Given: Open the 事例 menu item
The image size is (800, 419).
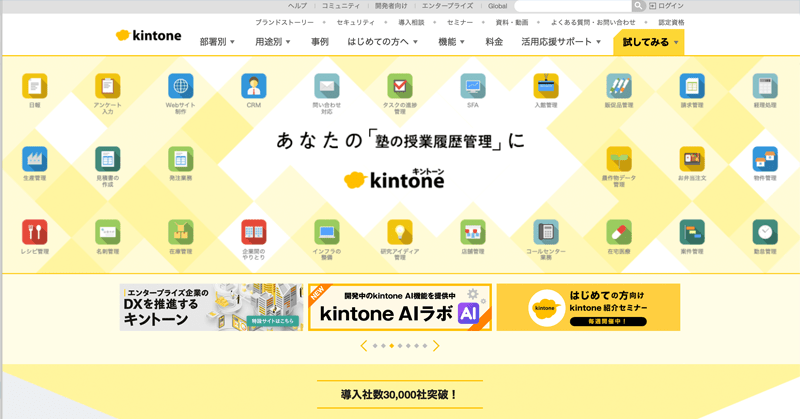Looking at the screenshot, I should (x=320, y=42).
